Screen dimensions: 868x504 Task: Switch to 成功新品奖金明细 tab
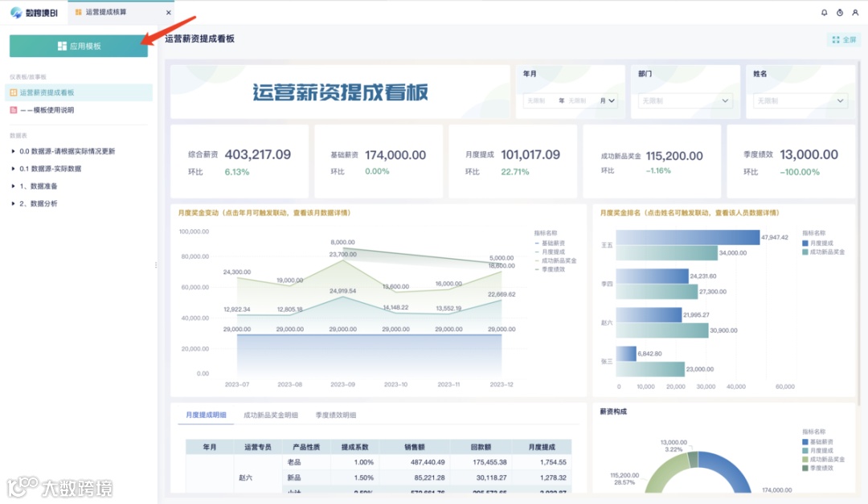coord(271,415)
